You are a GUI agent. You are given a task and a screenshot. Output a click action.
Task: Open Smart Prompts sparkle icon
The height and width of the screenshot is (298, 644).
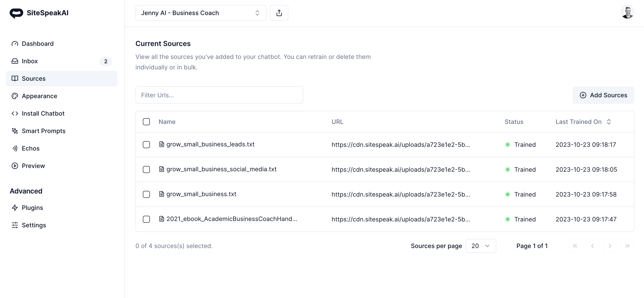tap(15, 131)
